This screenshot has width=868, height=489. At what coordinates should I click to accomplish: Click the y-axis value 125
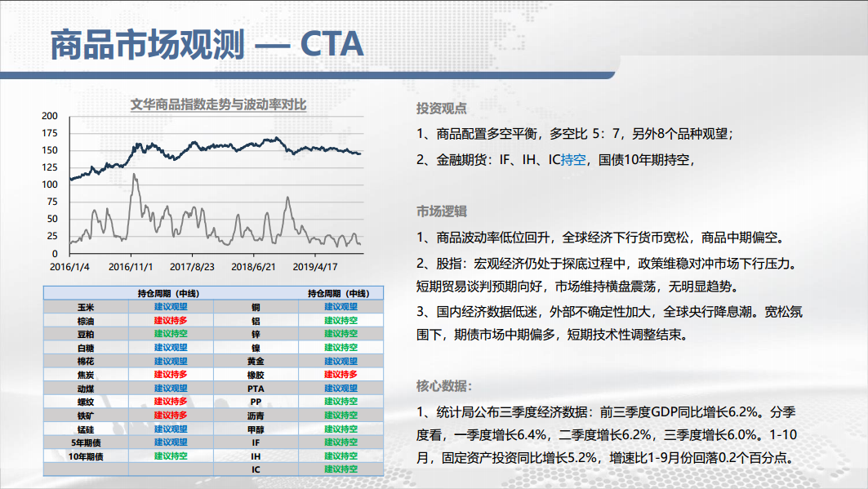click(x=50, y=167)
